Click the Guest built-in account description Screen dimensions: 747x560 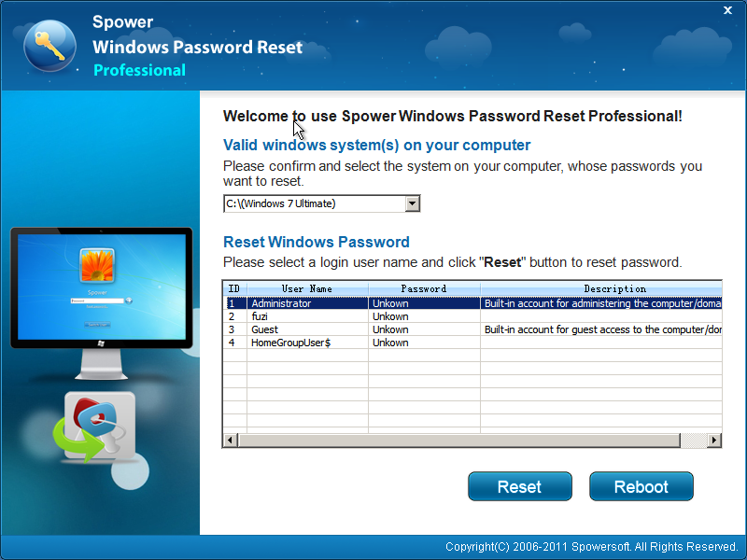coord(601,329)
